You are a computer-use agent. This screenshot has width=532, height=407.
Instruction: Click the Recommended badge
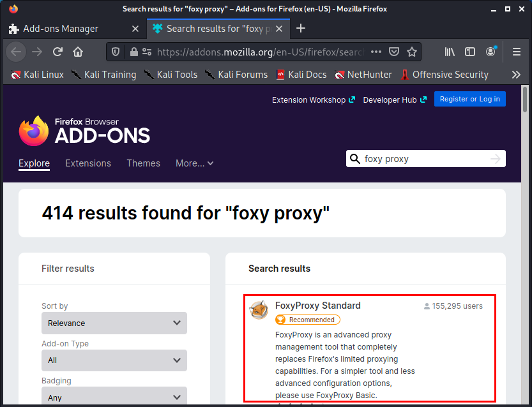[x=308, y=320]
